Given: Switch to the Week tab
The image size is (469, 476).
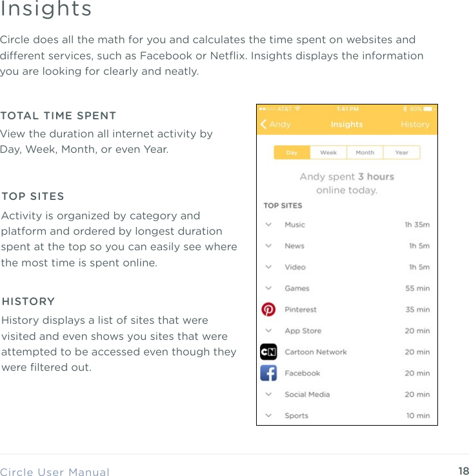Looking at the screenshot, I should click(x=328, y=153).
